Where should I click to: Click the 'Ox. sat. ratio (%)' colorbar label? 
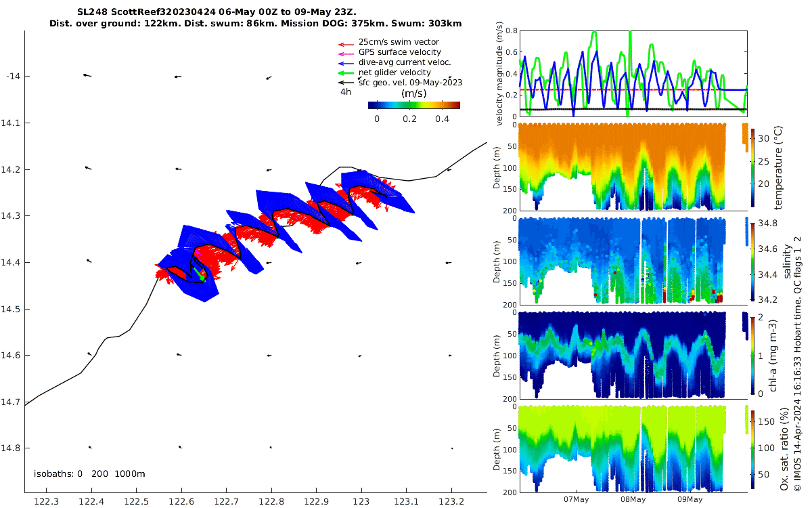point(785,448)
